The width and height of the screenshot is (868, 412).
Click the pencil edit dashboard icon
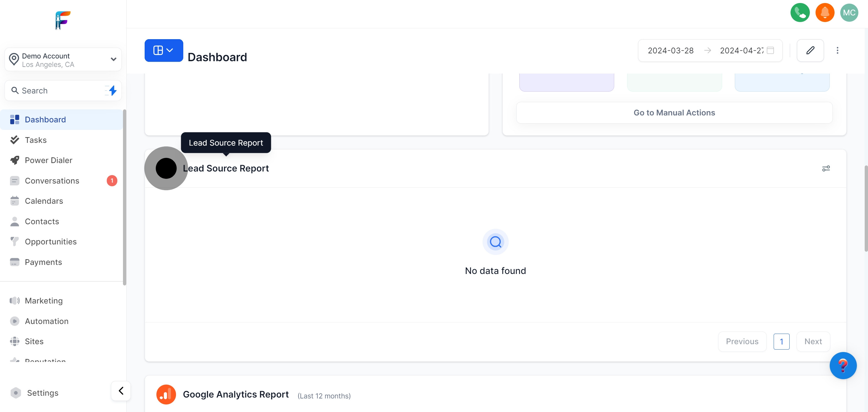(810, 50)
